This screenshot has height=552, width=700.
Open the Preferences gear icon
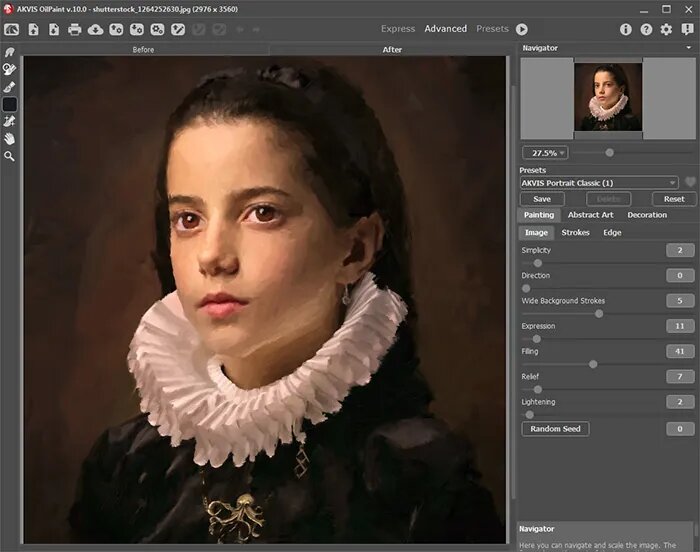666,29
